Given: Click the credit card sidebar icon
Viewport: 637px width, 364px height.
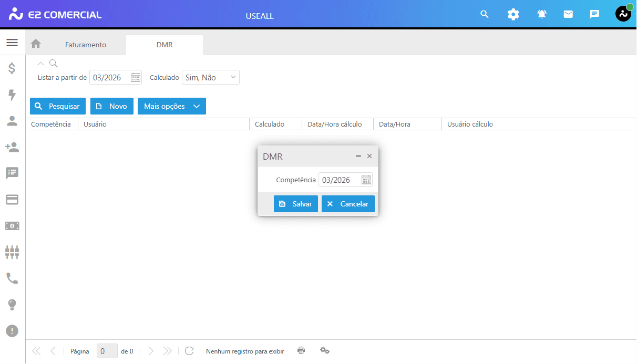Looking at the screenshot, I should (12, 200).
